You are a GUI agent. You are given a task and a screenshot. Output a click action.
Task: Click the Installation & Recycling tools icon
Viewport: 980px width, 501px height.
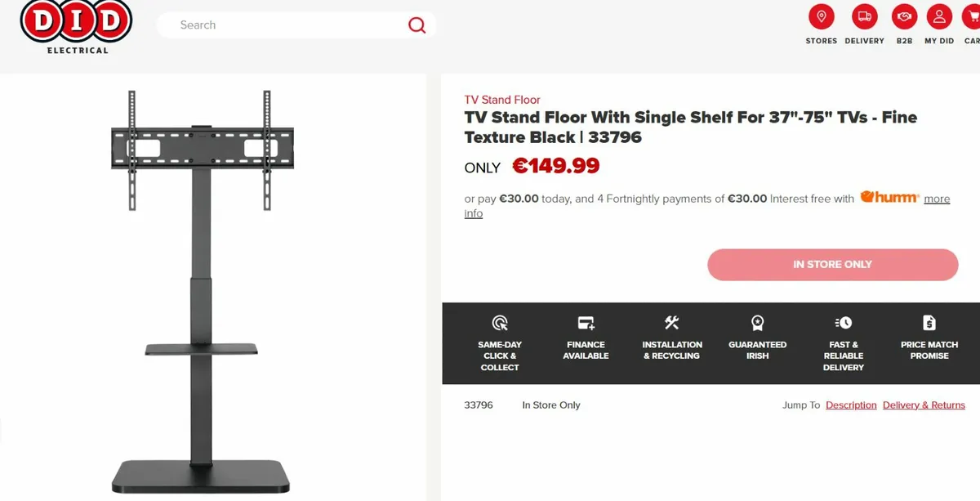coord(672,323)
